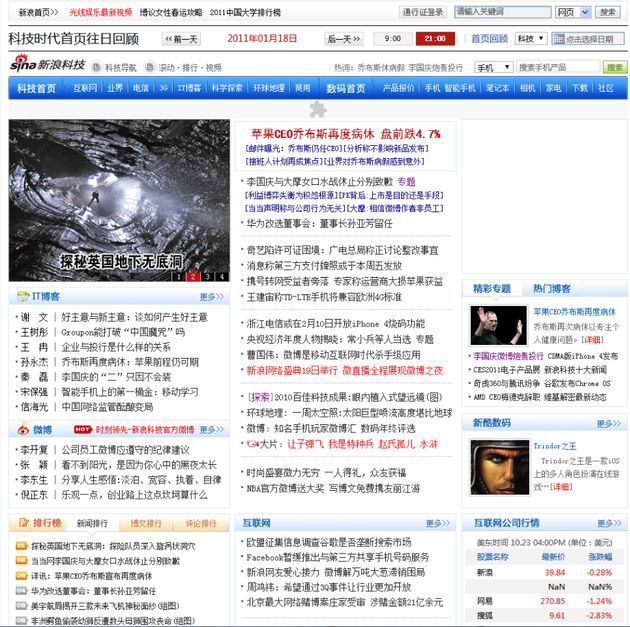Switch to 博文排行 tab
Image resolution: width=630 pixels, height=627 pixels.
tap(146, 523)
